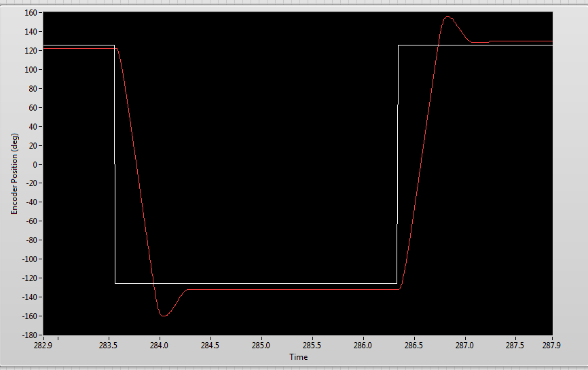Image resolution: width=588 pixels, height=370 pixels.
Task: Click the -80 y-axis tick label
Action: tap(31, 240)
